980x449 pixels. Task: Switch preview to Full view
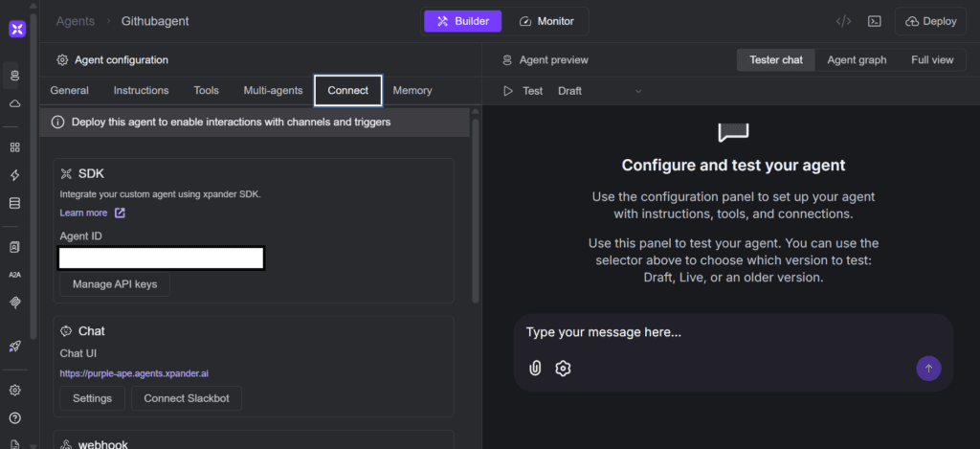pyautogui.click(x=932, y=60)
